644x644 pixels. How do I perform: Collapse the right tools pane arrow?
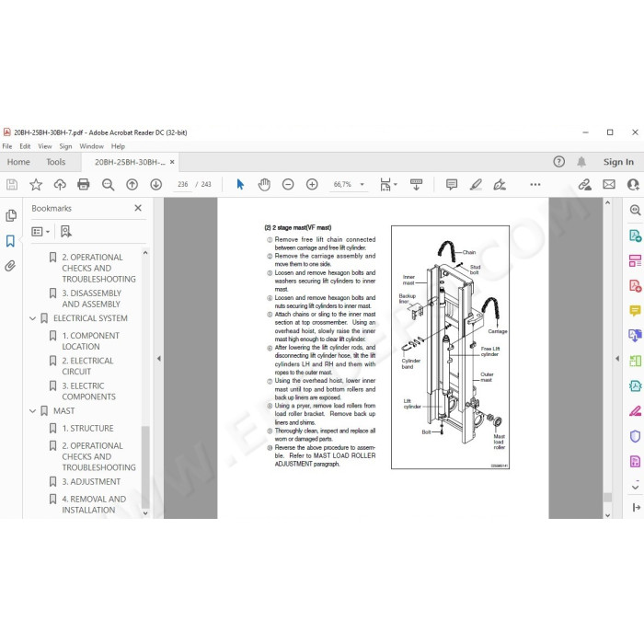[x=617, y=358]
